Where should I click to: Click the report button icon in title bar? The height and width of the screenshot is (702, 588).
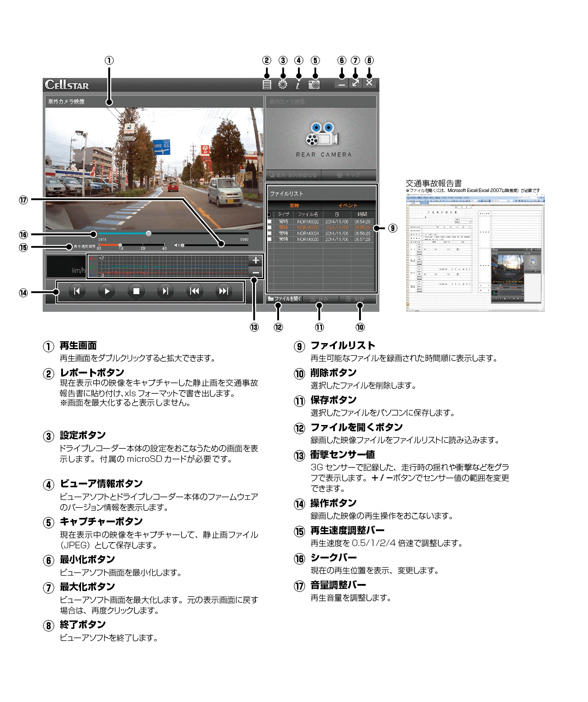pyautogui.click(x=267, y=85)
